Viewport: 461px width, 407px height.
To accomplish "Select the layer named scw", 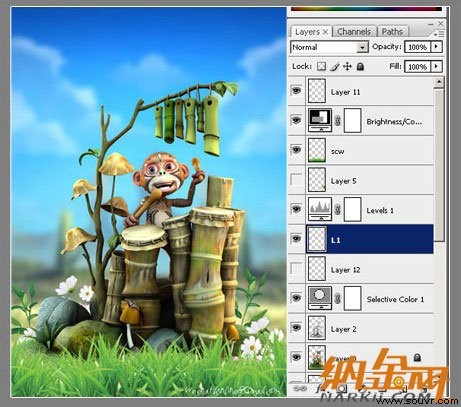I will pyautogui.click(x=337, y=151).
